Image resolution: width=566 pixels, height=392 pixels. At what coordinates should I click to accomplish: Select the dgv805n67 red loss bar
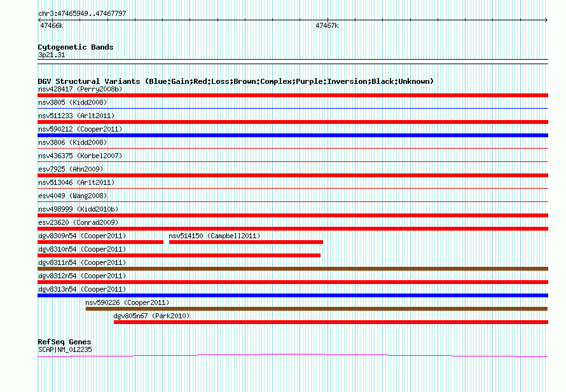coord(331,322)
